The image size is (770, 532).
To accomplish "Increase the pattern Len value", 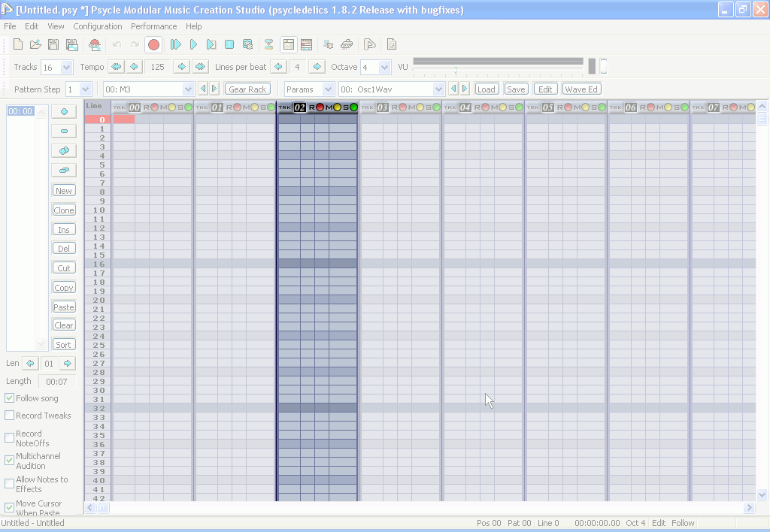I will click(67, 363).
